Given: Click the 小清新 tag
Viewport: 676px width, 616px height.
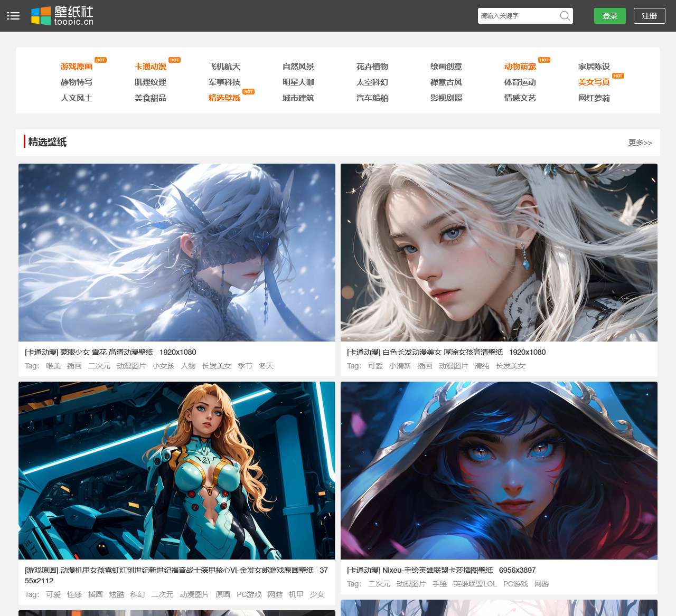Looking at the screenshot, I should pos(400,366).
